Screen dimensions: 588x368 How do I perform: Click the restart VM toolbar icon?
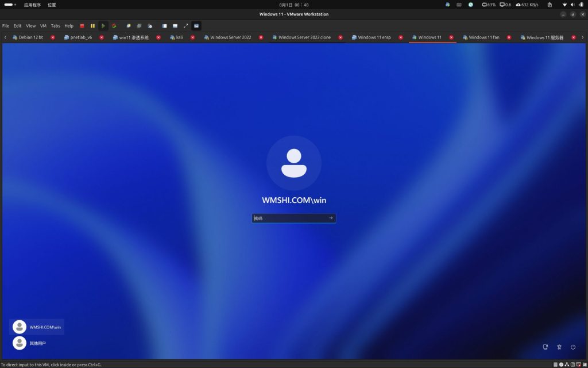[x=114, y=26]
